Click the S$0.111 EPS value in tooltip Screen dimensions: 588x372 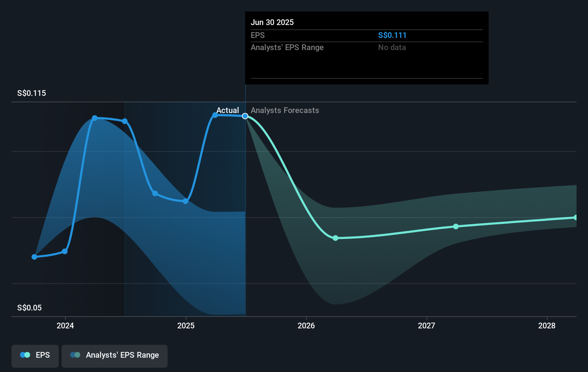click(x=392, y=35)
